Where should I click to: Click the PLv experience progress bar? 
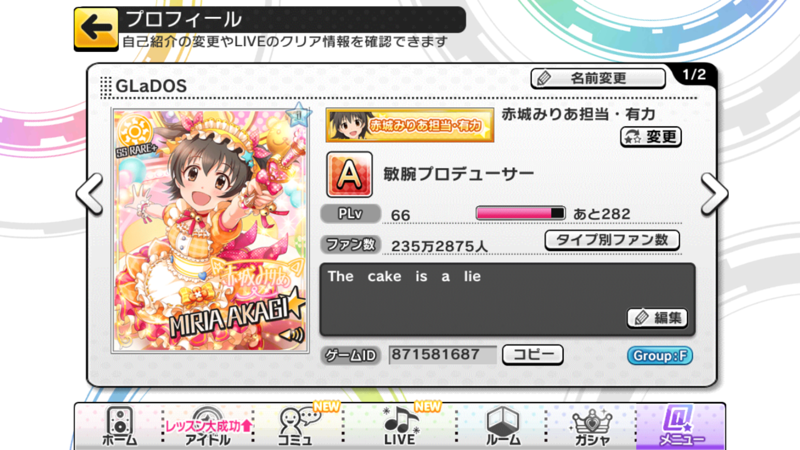click(x=520, y=213)
